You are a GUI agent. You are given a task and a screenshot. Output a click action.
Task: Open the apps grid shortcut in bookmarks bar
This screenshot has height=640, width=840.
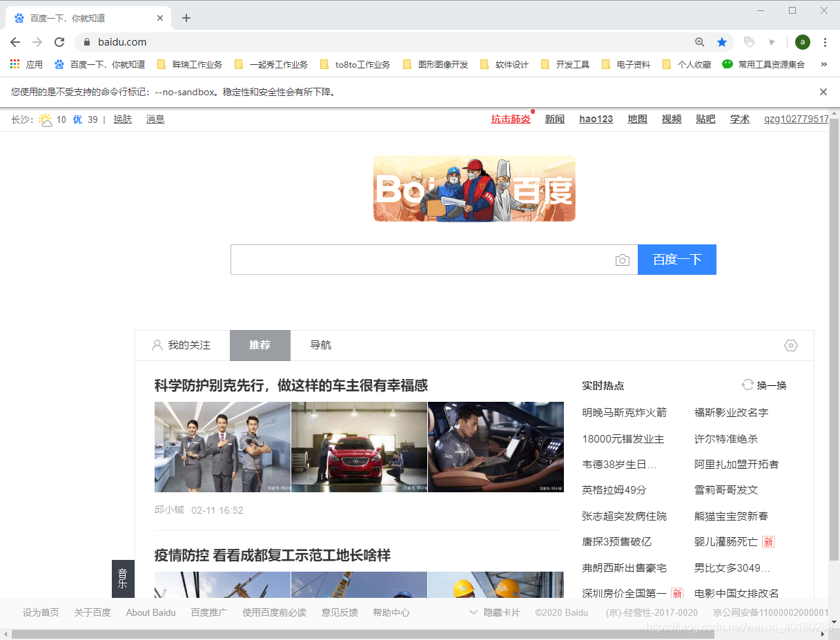coord(27,64)
